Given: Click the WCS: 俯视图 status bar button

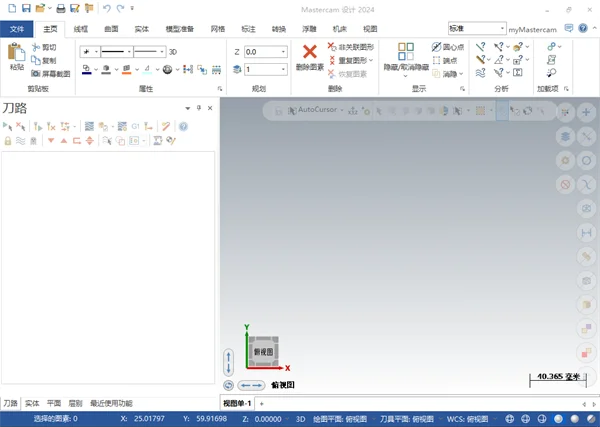Looking at the screenshot, I should (467, 419).
